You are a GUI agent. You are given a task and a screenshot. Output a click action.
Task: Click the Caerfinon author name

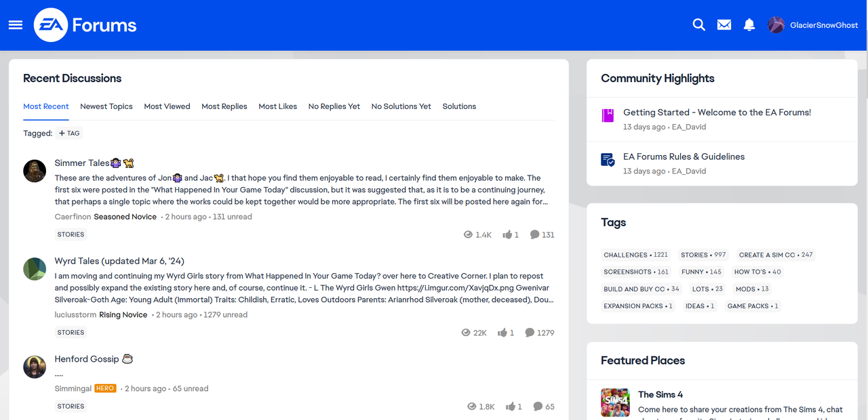tap(72, 217)
